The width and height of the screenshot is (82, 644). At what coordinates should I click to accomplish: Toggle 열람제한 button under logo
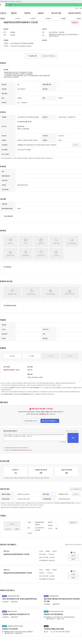click(16, 529)
